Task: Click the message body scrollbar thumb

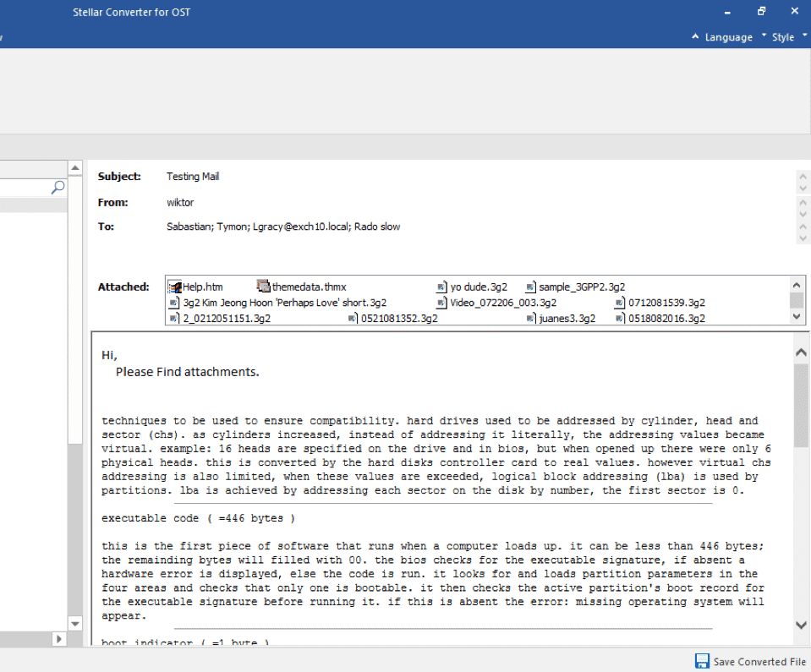Action: click(801, 405)
